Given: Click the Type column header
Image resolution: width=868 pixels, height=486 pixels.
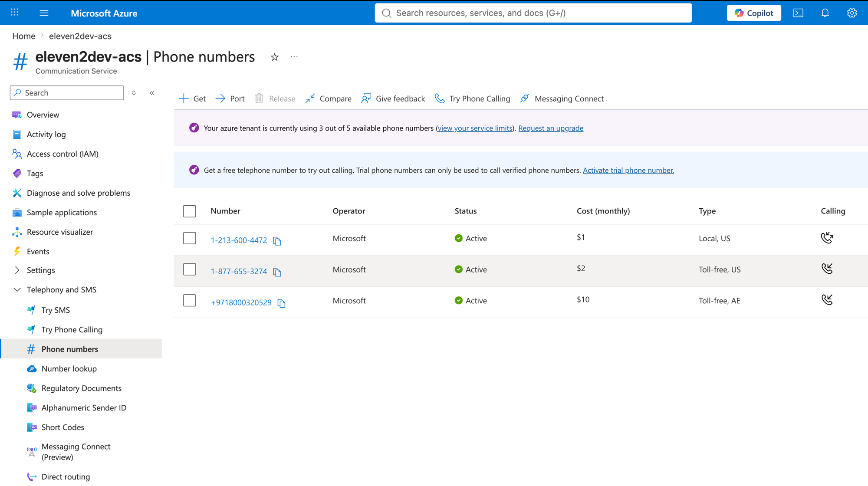Looking at the screenshot, I should (707, 211).
